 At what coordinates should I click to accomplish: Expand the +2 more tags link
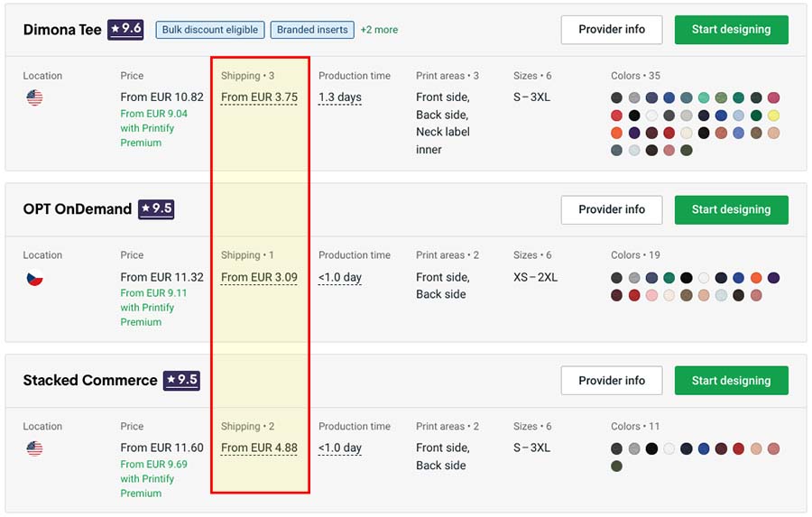tap(380, 30)
